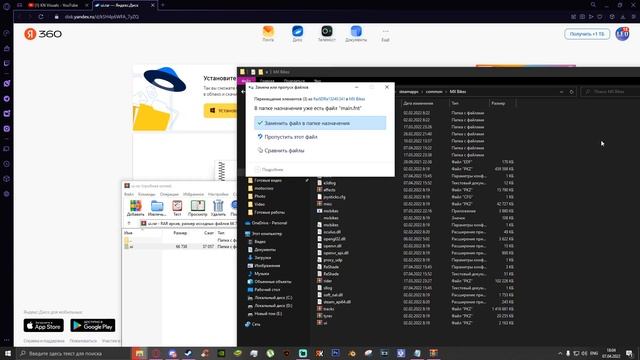
Task: Sort Explorer by Дата изменения column
Action: pyautogui.click(x=418, y=104)
